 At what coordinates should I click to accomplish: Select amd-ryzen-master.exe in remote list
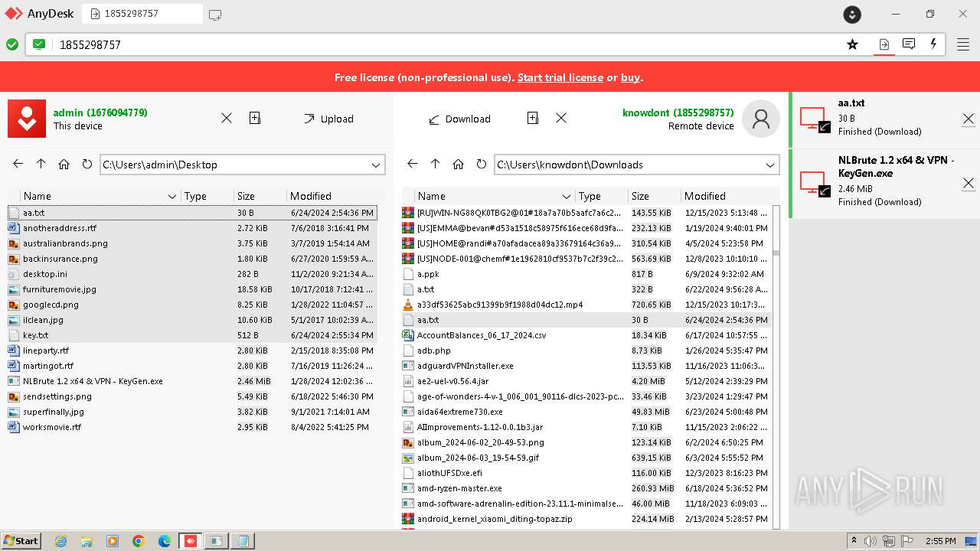(x=586, y=488)
